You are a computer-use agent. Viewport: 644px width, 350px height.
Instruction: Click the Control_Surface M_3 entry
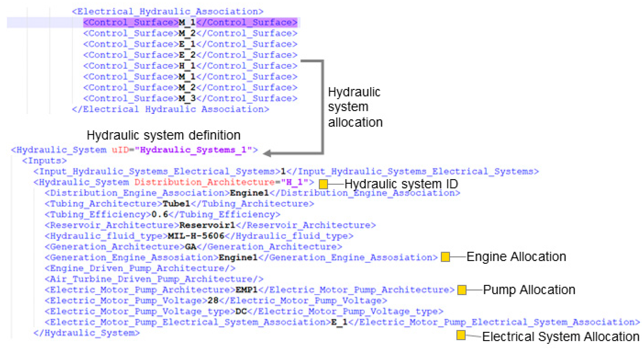[x=190, y=98]
